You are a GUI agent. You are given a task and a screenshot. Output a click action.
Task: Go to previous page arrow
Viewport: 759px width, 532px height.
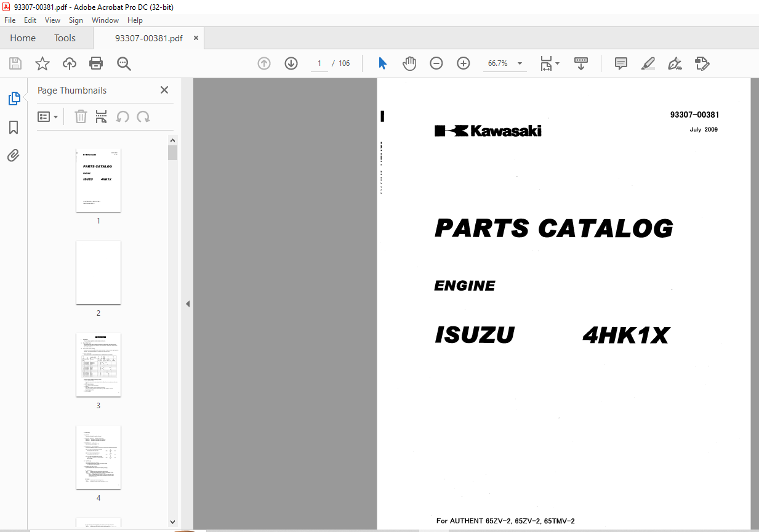point(264,63)
